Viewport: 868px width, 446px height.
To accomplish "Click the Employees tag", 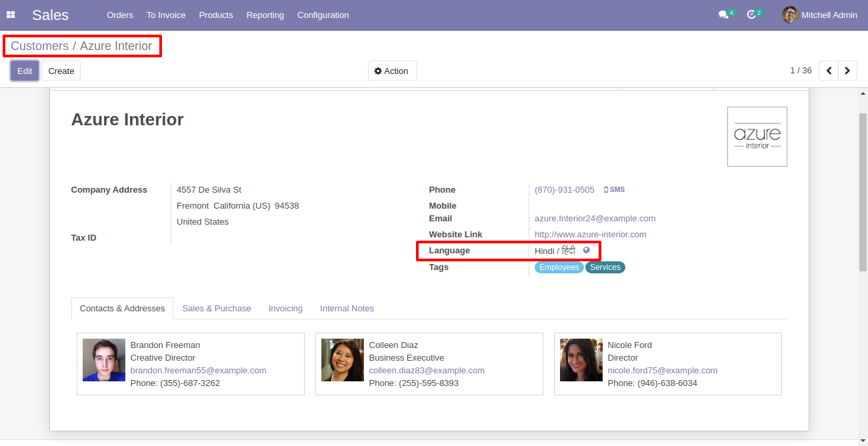I will coord(559,267).
